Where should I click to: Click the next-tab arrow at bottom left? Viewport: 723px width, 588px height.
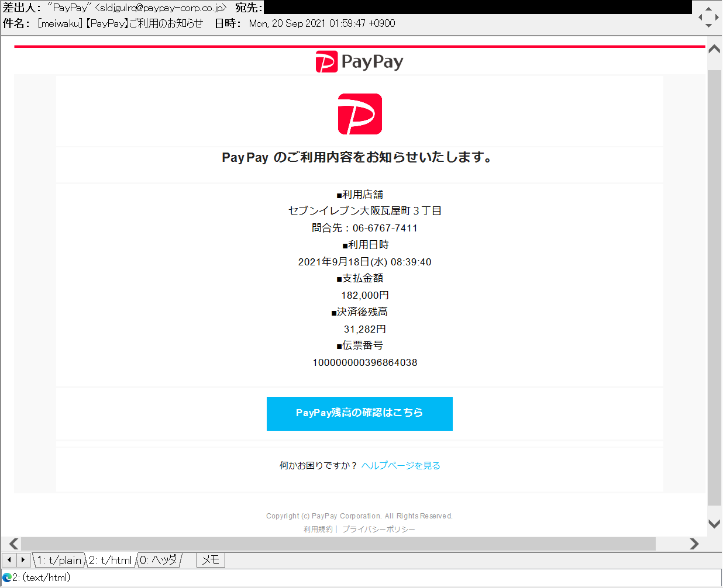(x=23, y=560)
